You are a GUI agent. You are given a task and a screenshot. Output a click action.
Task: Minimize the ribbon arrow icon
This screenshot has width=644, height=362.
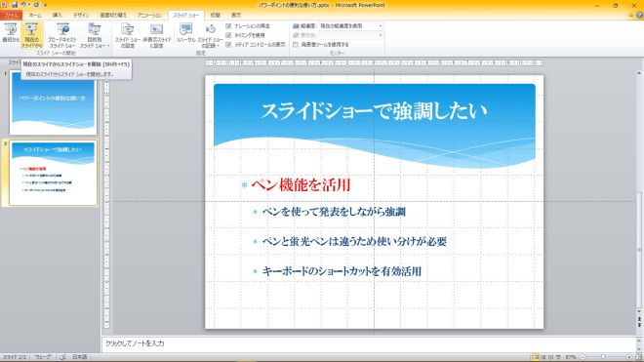pyautogui.click(x=631, y=16)
